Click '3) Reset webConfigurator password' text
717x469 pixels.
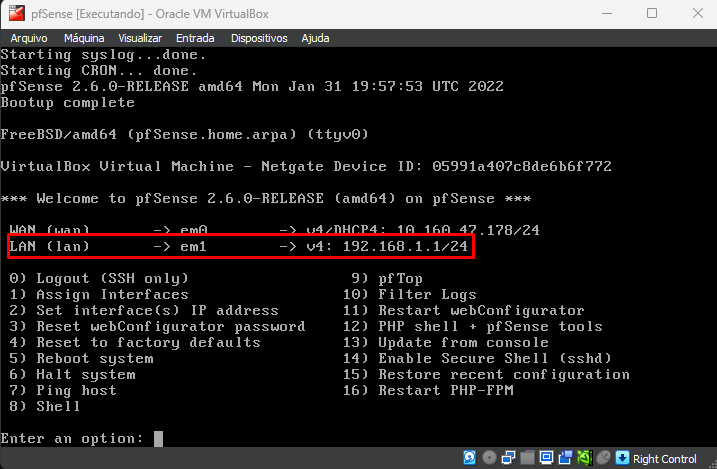click(157, 326)
